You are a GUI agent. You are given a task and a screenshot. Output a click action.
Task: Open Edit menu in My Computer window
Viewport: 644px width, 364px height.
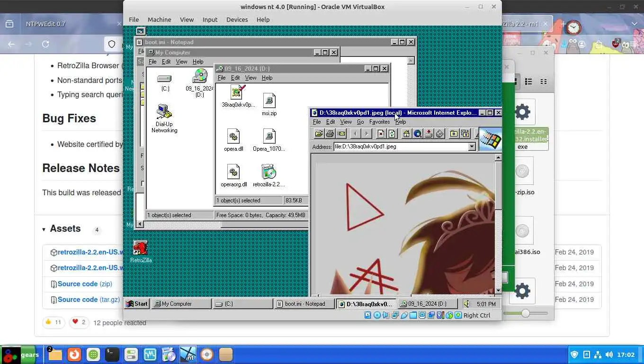pos(166,62)
